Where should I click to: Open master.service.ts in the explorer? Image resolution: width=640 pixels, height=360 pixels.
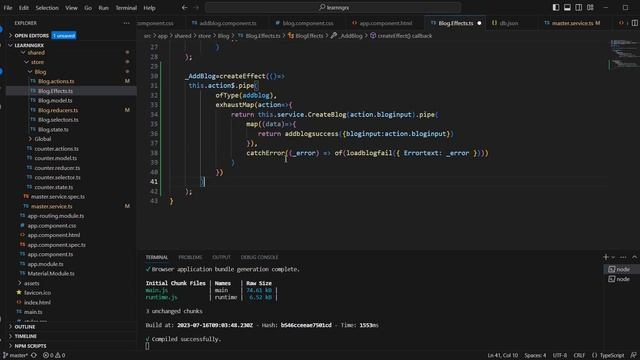pos(51,206)
